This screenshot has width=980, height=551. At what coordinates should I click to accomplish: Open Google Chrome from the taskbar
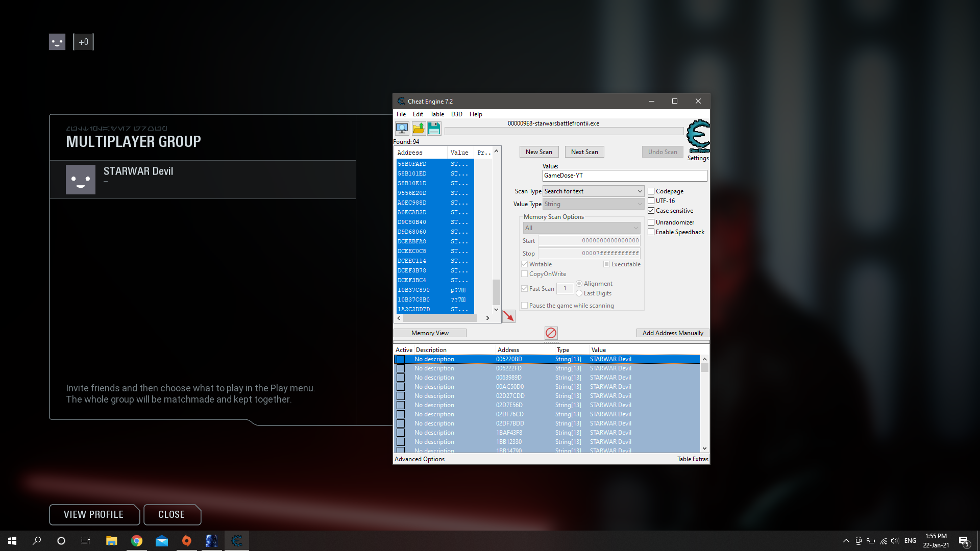point(136,541)
